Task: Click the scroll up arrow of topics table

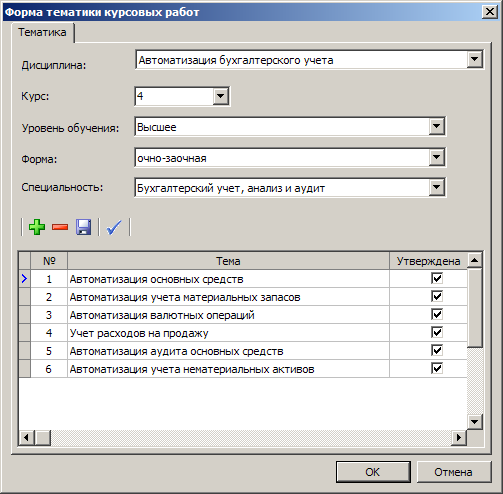Action: 475,260
